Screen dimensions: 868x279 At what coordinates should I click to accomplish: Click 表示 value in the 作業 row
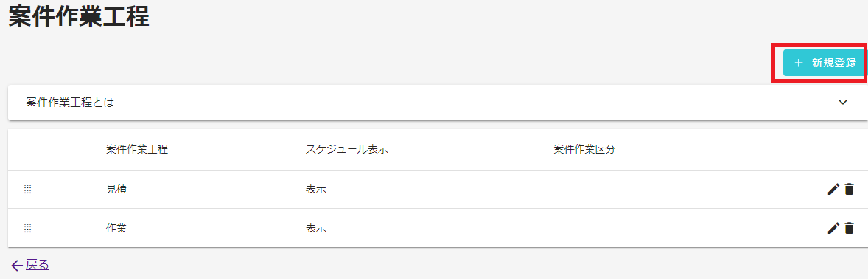pyautogui.click(x=315, y=228)
